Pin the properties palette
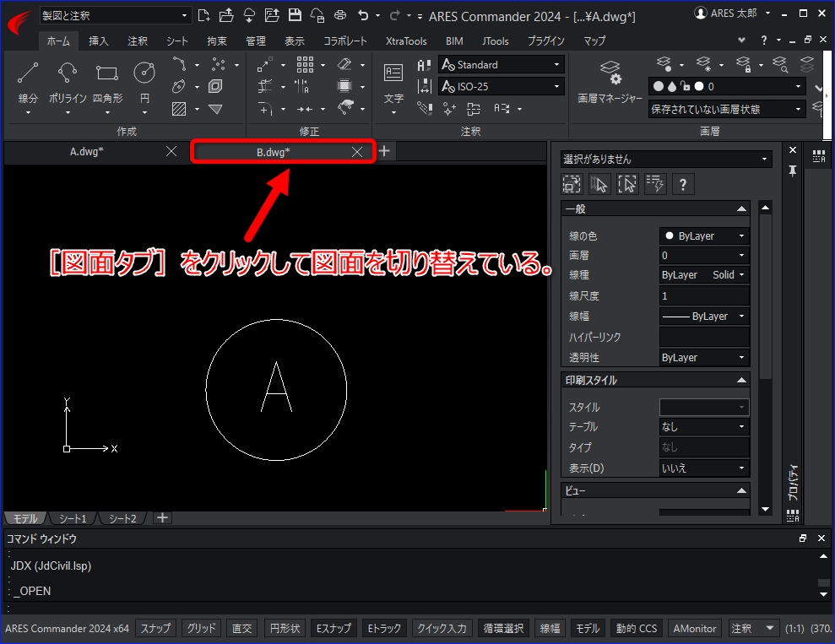The width and height of the screenshot is (835, 644). (x=793, y=170)
